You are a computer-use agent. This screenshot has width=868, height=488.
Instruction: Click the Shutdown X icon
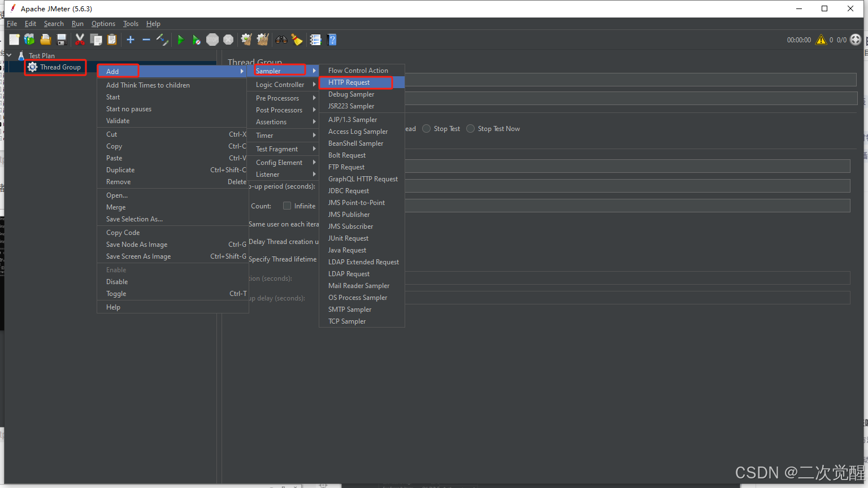click(228, 40)
